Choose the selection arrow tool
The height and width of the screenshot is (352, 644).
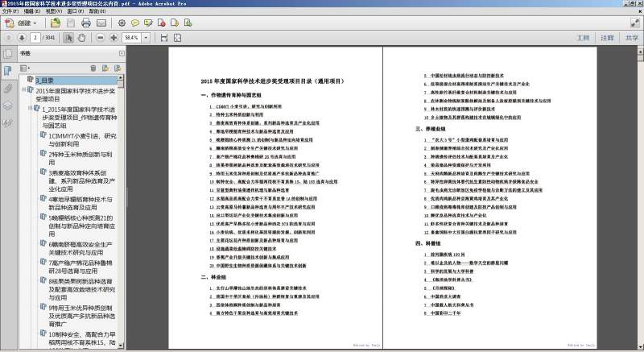[68, 38]
